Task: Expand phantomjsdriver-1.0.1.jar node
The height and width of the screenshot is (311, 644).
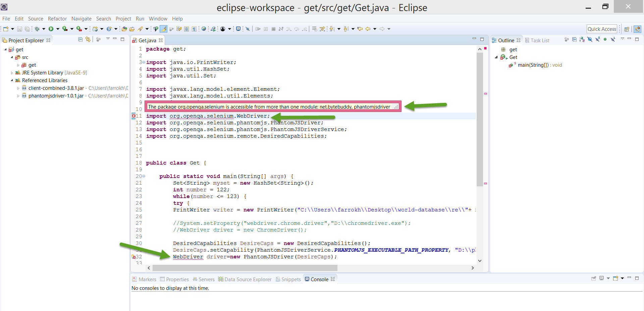Action: [18, 96]
